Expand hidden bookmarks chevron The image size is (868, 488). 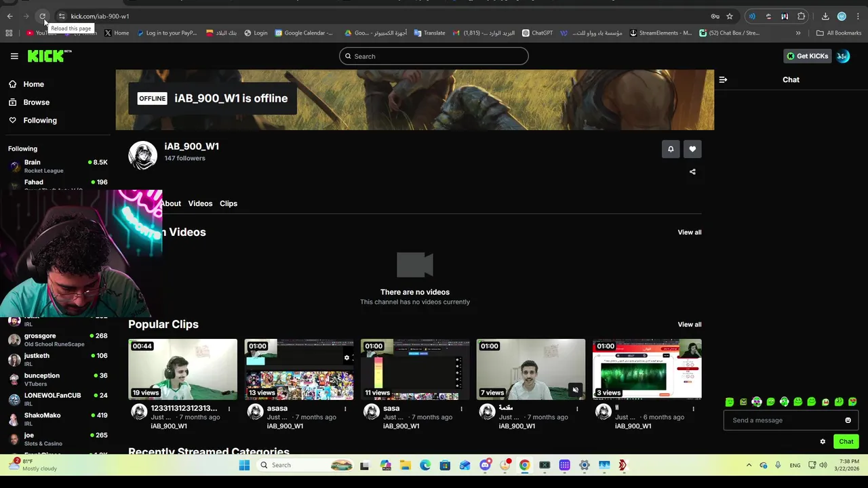(798, 33)
